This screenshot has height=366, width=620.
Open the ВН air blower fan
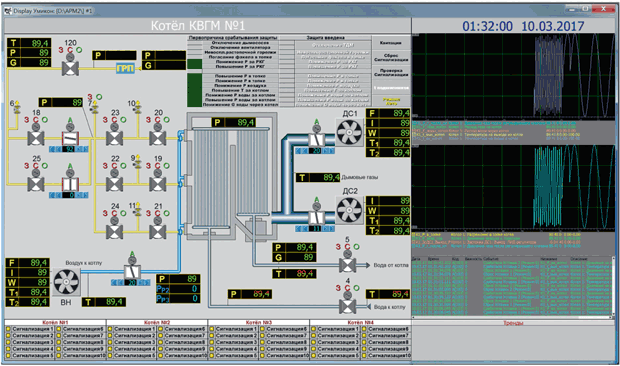[66, 282]
